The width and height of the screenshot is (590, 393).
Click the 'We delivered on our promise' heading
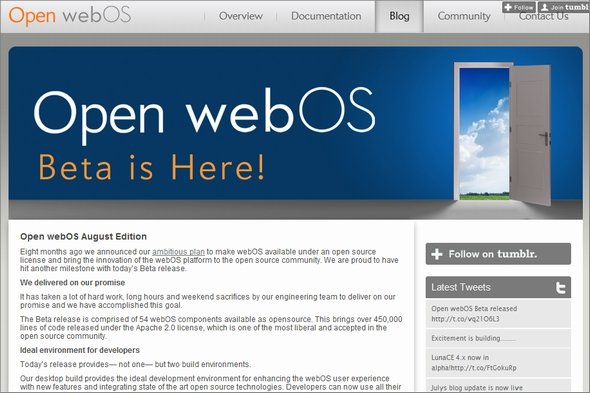[73, 283]
